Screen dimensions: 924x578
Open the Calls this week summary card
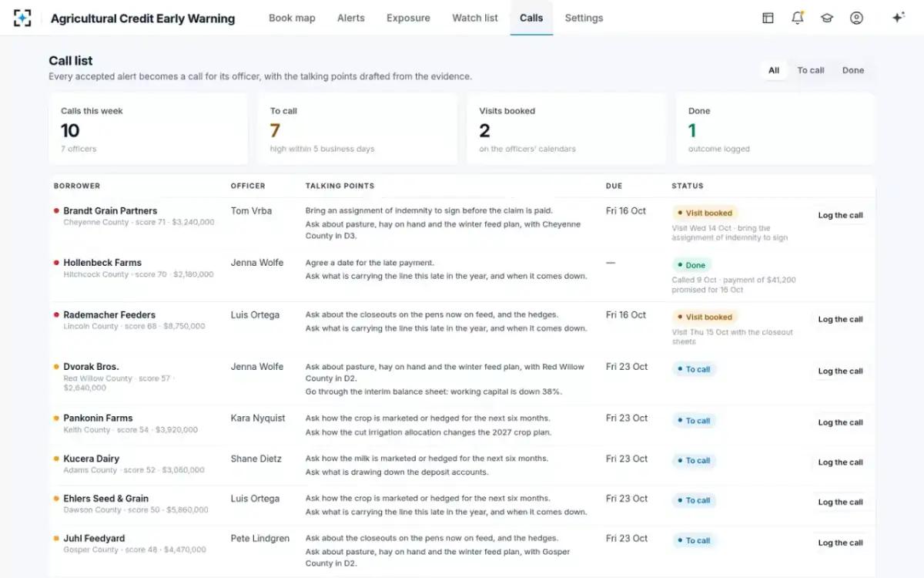point(149,129)
